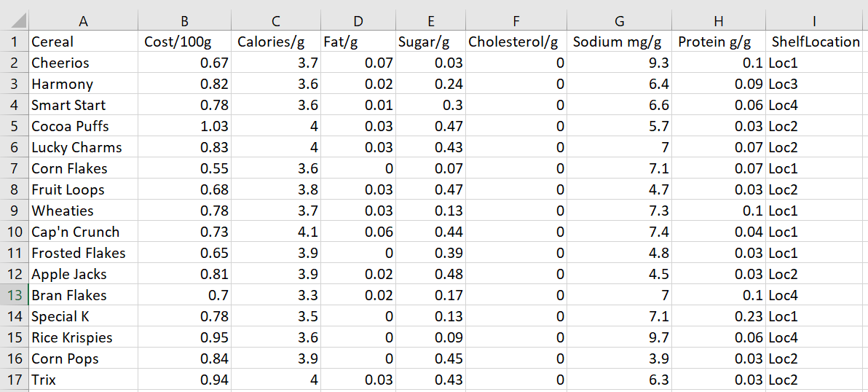Viewport: 868px width, 392px height.
Task: Click the Sodium mg/g header cell
Action: (x=620, y=42)
